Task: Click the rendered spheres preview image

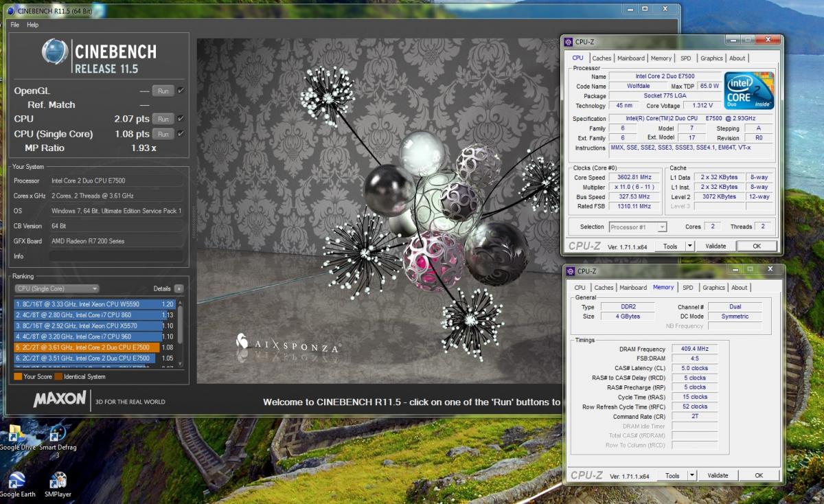Action: (378, 210)
